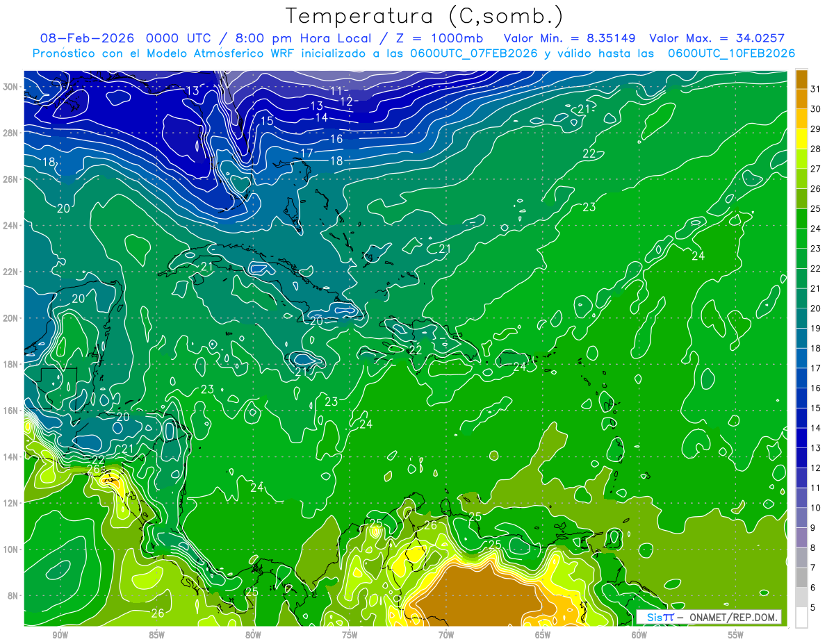The width and height of the screenshot is (834, 644).
Task: Click the legend label '28' on the color bar
Action: point(815,149)
